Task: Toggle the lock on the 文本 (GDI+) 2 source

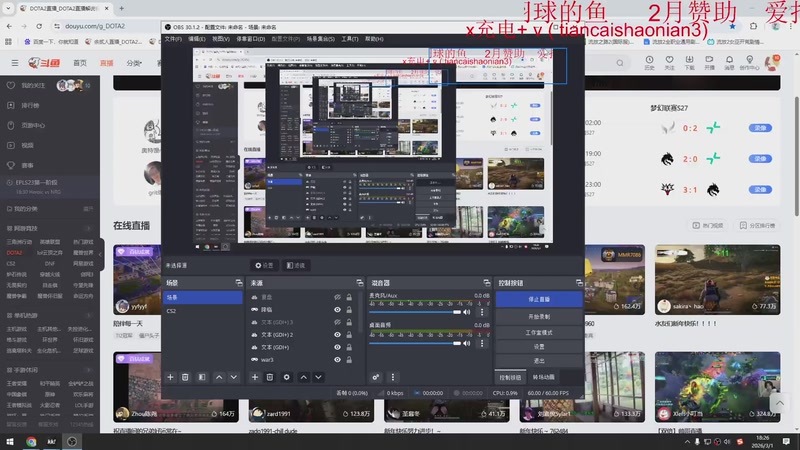Action: pos(349,335)
